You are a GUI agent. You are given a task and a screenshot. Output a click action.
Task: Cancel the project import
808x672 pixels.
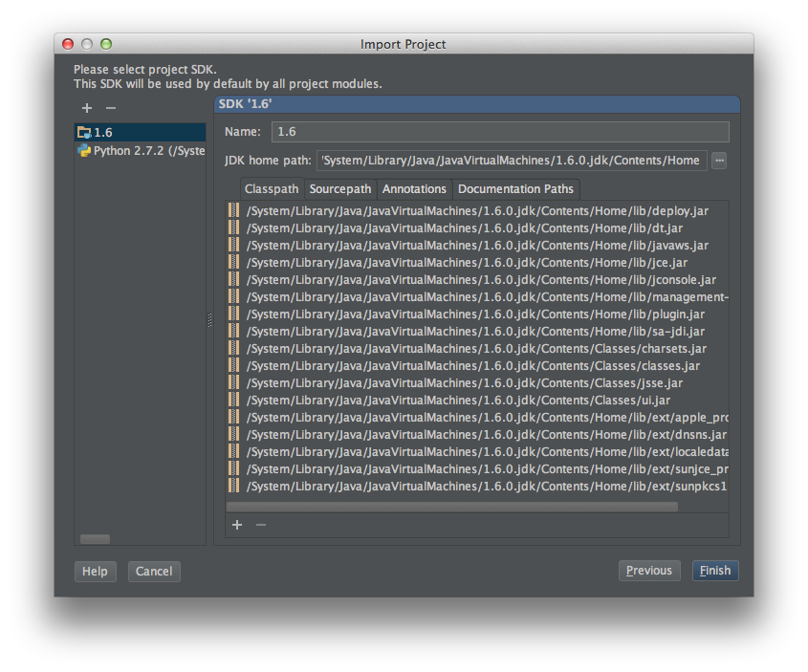153,571
